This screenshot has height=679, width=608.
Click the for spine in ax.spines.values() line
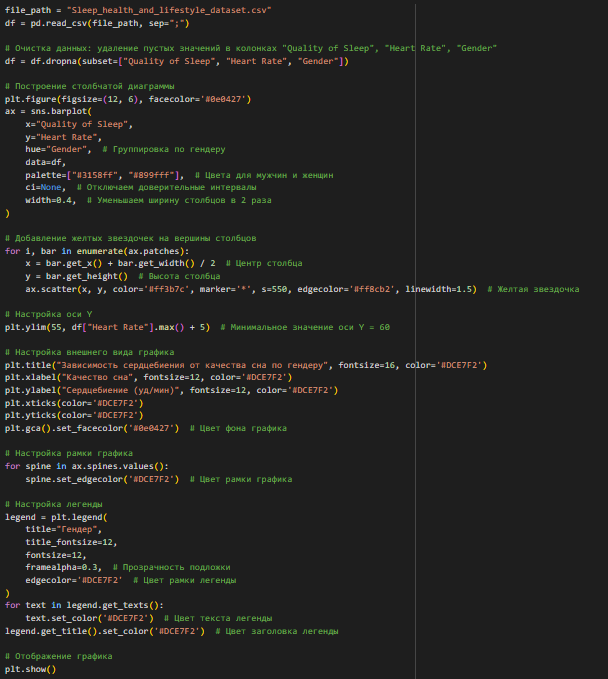coord(87,467)
